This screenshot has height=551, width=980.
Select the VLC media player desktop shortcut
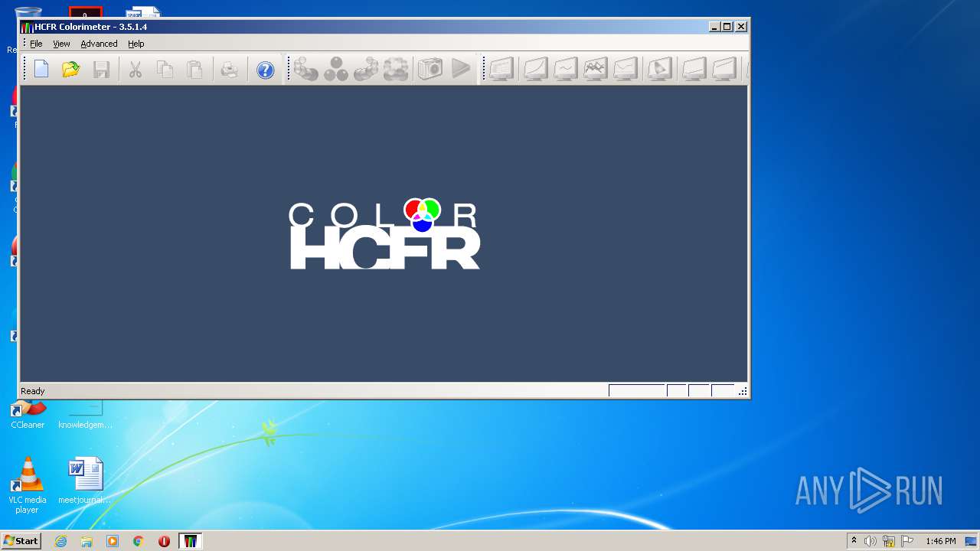coord(27,485)
